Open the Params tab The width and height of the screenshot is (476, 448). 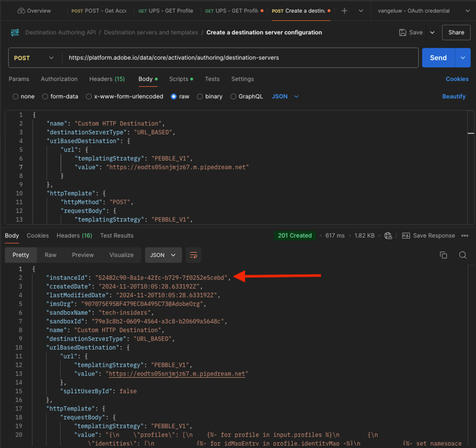[x=19, y=79]
